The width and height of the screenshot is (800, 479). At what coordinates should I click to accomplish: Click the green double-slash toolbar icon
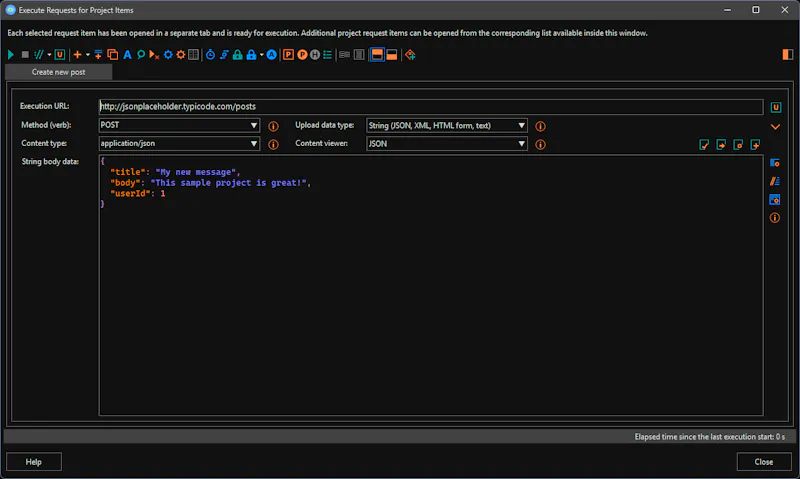click(x=39, y=55)
